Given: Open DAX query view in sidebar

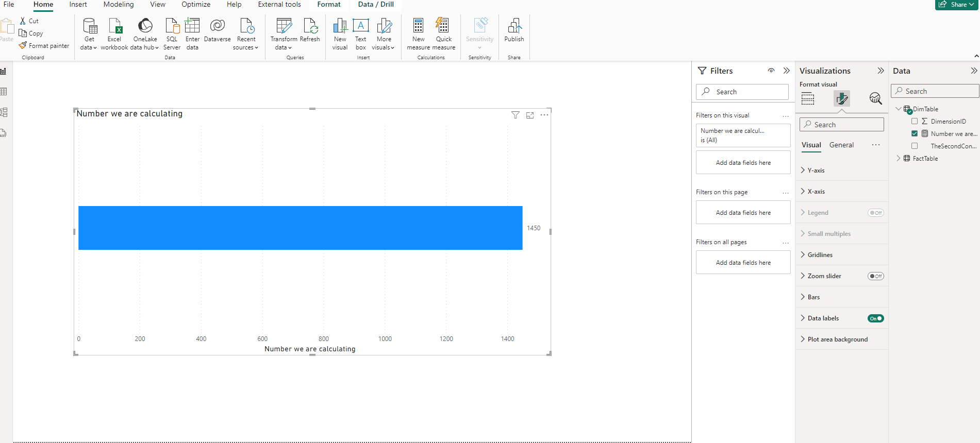Looking at the screenshot, I should (x=4, y=133).
